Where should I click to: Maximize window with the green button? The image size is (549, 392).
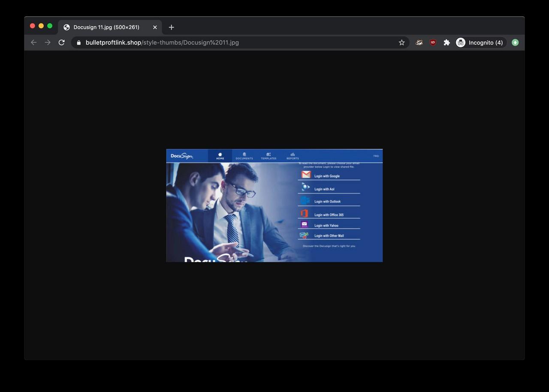pyautogui.click(x=50, y=26)
